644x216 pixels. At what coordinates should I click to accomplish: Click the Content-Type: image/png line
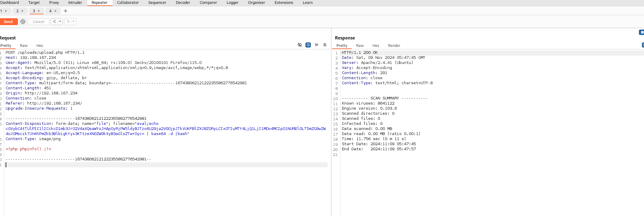coord(33,139)
